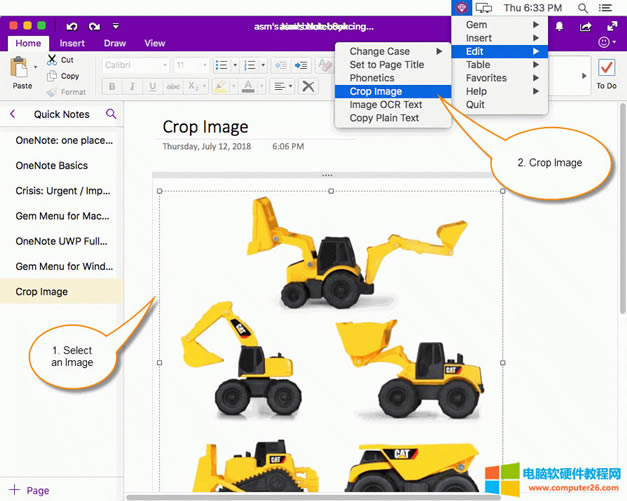Select Crop Image from the Edit submenu
The image size is (627, 501).
[376, 91]
